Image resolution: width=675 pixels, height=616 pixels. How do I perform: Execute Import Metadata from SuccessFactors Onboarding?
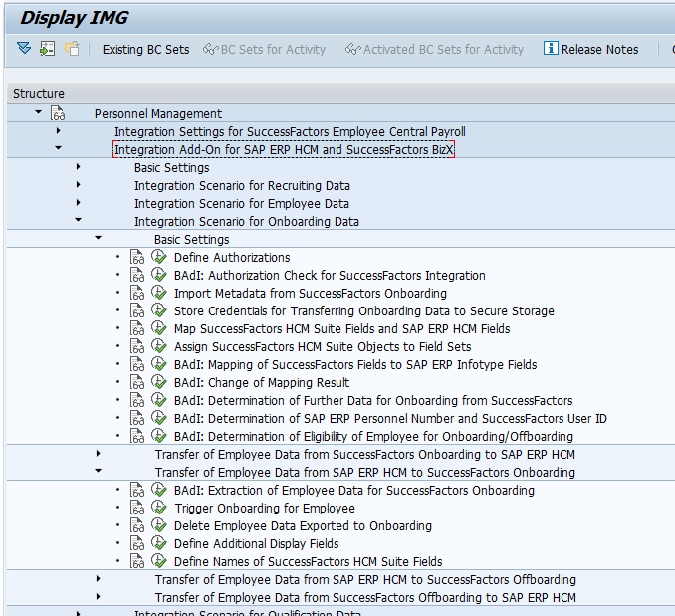159,293
